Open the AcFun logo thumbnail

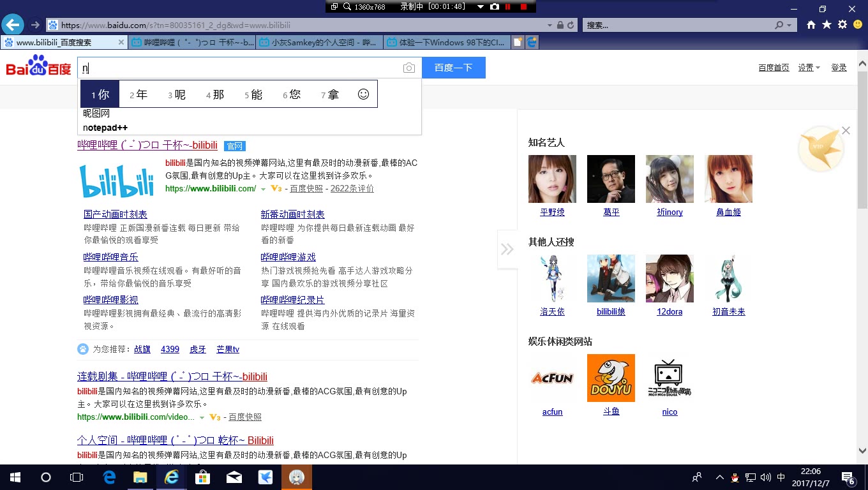coord(552,378)
